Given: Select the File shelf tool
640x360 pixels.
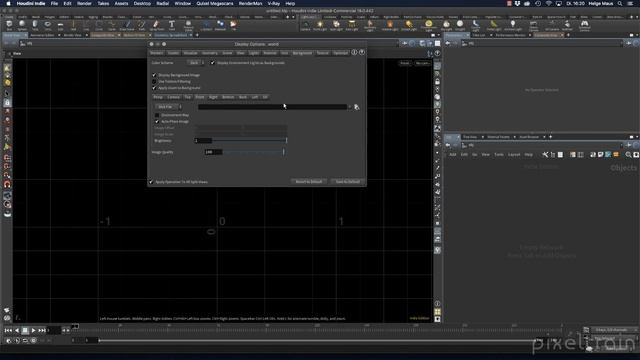Looking at the screenshot, I should [x=233, y=26].
